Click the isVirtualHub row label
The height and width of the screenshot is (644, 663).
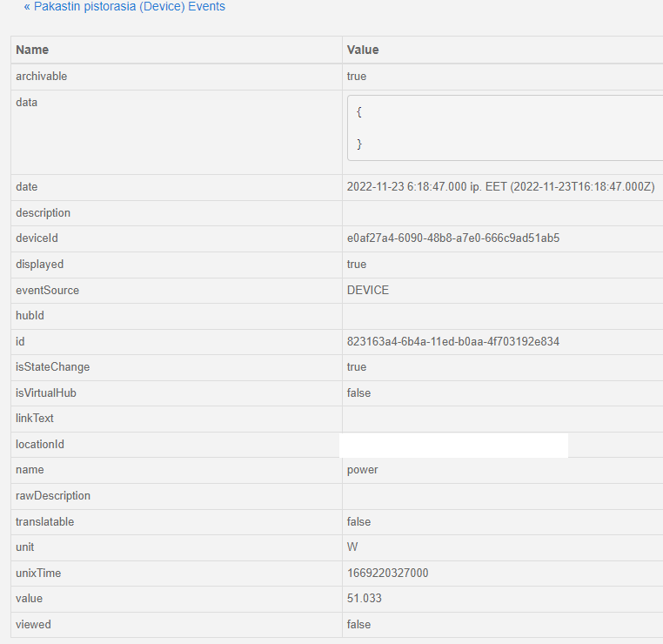tap(46, 392)
